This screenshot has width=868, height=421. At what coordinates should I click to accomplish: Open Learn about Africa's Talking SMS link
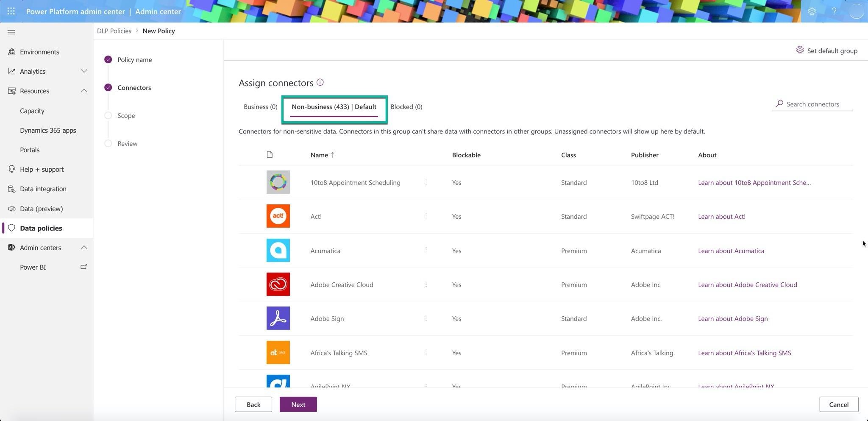click(x=745, y=353)
